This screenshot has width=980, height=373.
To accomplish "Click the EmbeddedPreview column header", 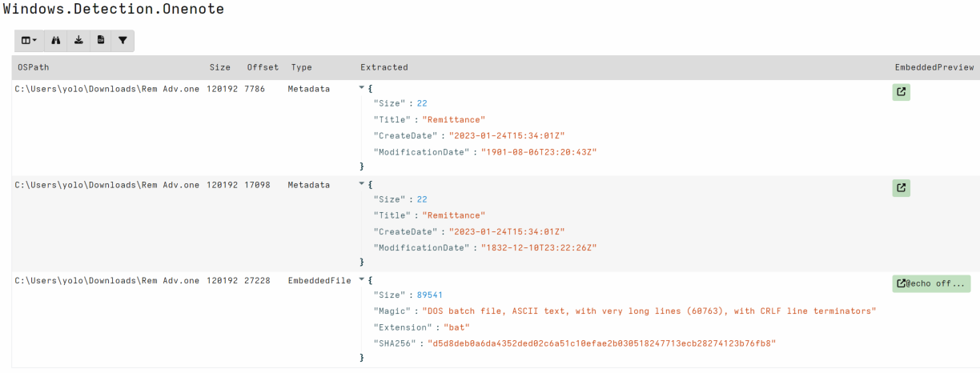I will [934, 67].
